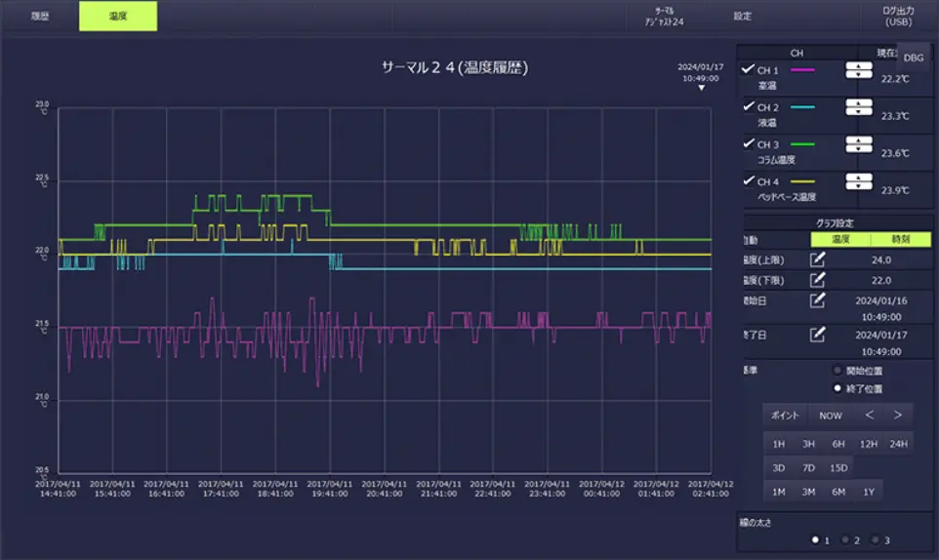Edit the start date 2024/01/16
The height and width of the screenshot is (560, 939).
817,300
